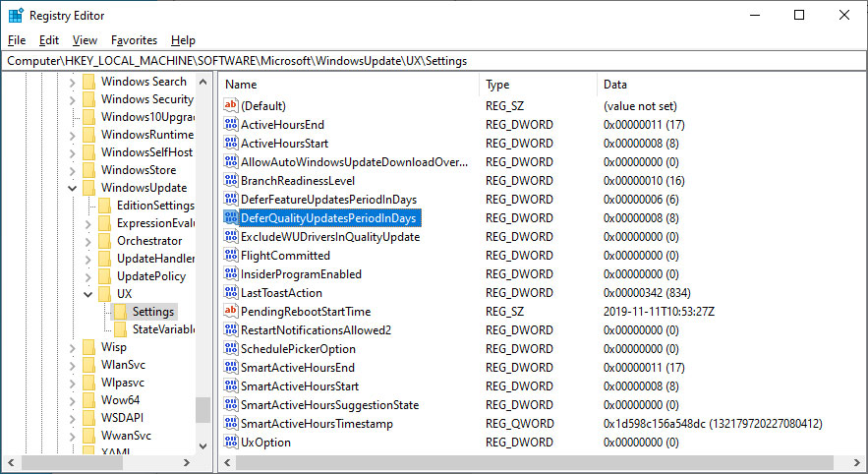Click the Registry Editor app icon in title bar
This screenshot has height=474, width=868.
tap(16, 16)
